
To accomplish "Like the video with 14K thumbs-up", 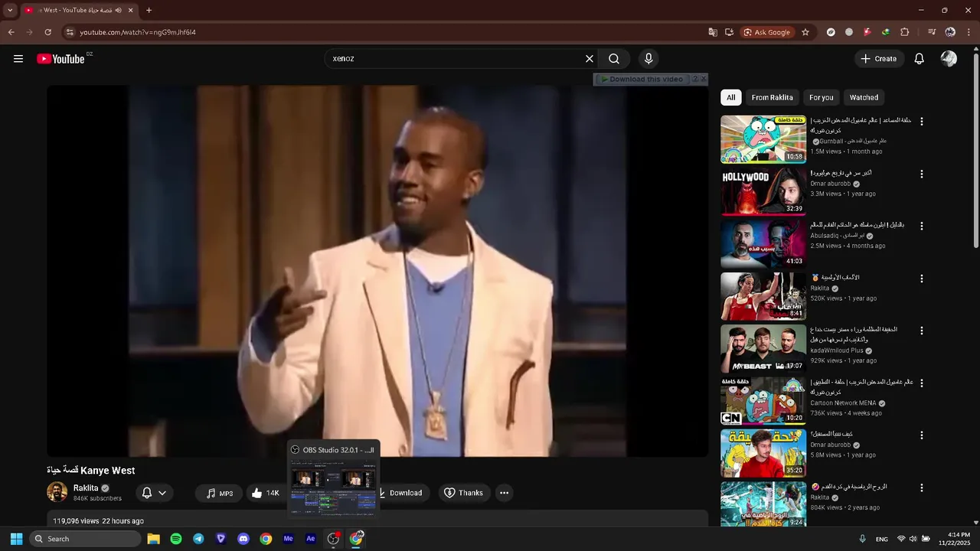I will click(265, 493).
